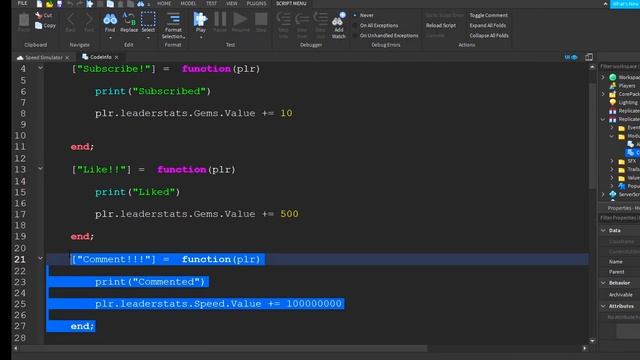Click the Stop test button
The width and height of the screenshot is (640, 360).
pos(261,19)
